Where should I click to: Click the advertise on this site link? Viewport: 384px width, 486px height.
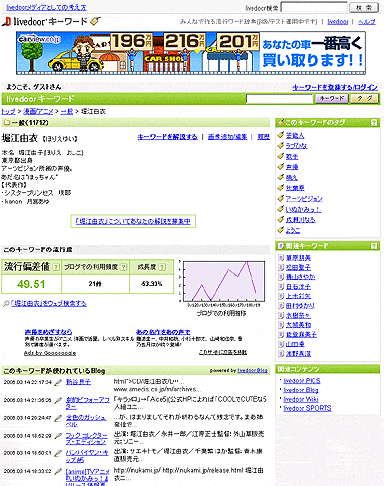click(223, 352)
